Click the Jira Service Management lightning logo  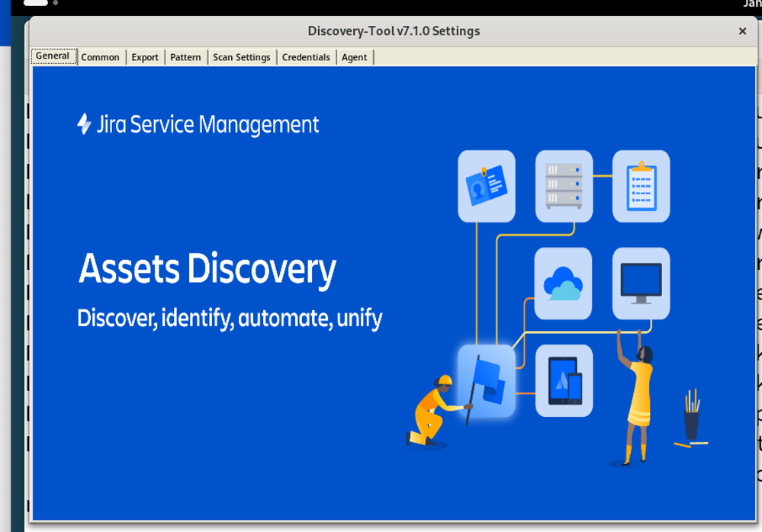(x=84, y=123)
